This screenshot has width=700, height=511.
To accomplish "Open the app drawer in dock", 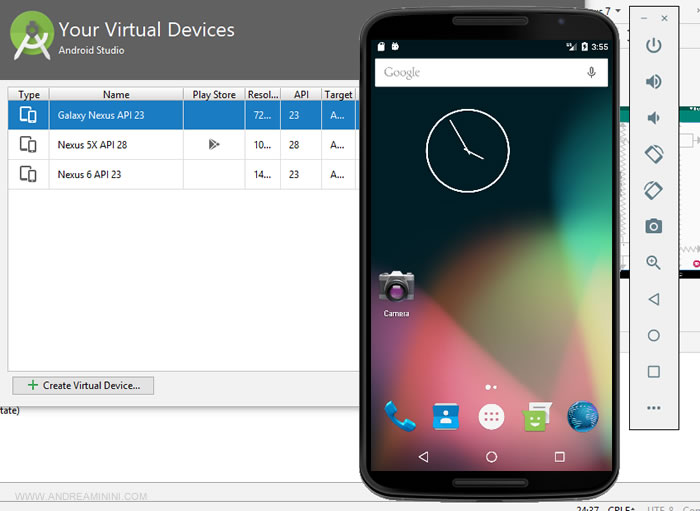I will tap(491, 417).
